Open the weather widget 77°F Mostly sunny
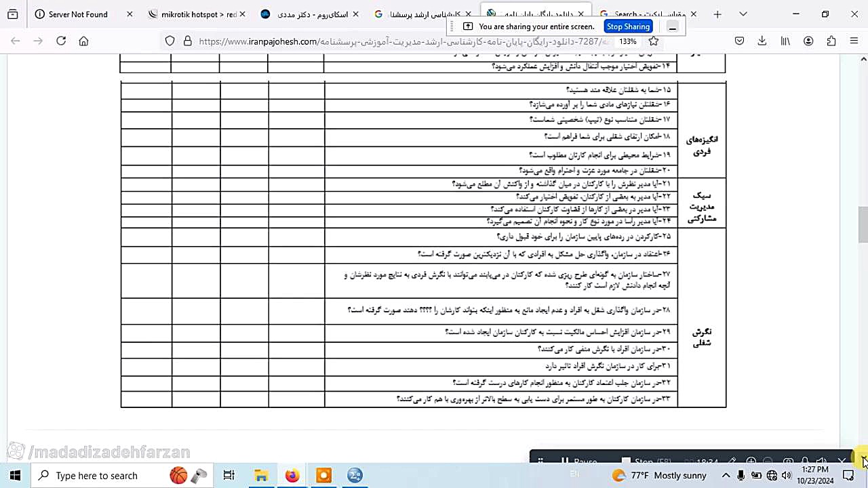 (659, 476)
